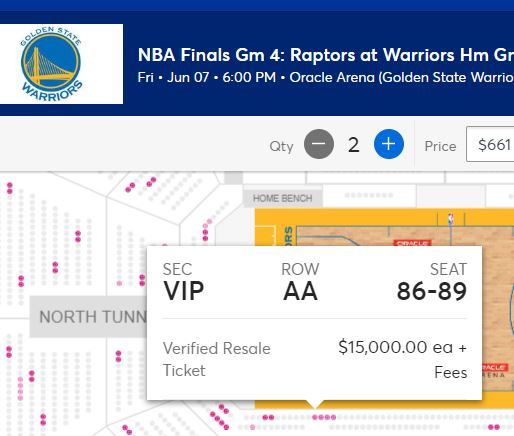Viewport: 514px width, 436px height.
Task: Open the Price filter showing $661
Action: tap(490, 144)
